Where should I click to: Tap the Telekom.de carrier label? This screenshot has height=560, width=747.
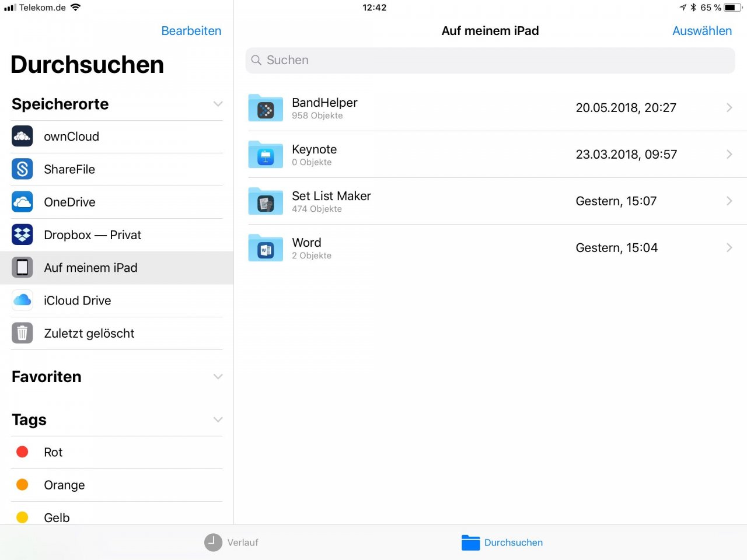(x=43, y=8)
